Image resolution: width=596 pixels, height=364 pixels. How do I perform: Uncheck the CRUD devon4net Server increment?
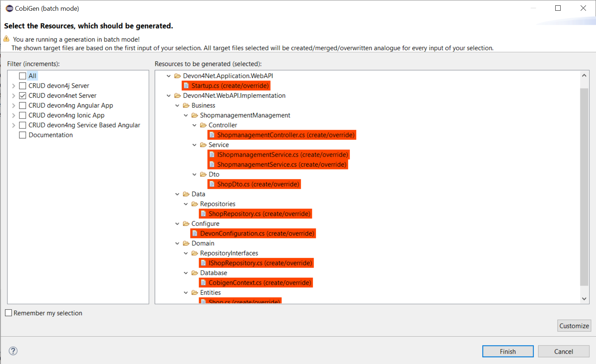pos(23,96)
